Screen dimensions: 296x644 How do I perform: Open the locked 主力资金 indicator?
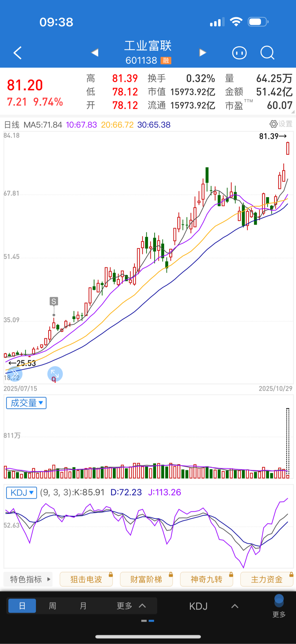[x=267, y=579]
